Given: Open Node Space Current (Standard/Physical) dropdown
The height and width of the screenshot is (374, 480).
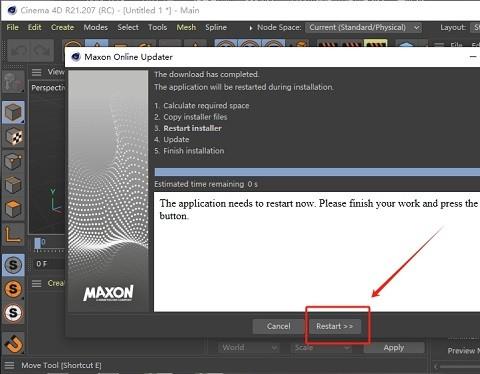Looking at the screenshot, I should [x=363, y=28].
